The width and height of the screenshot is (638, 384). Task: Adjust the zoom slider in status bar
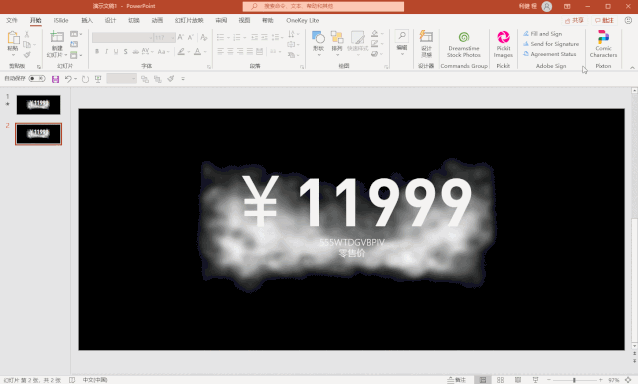(x=574, y=380)
